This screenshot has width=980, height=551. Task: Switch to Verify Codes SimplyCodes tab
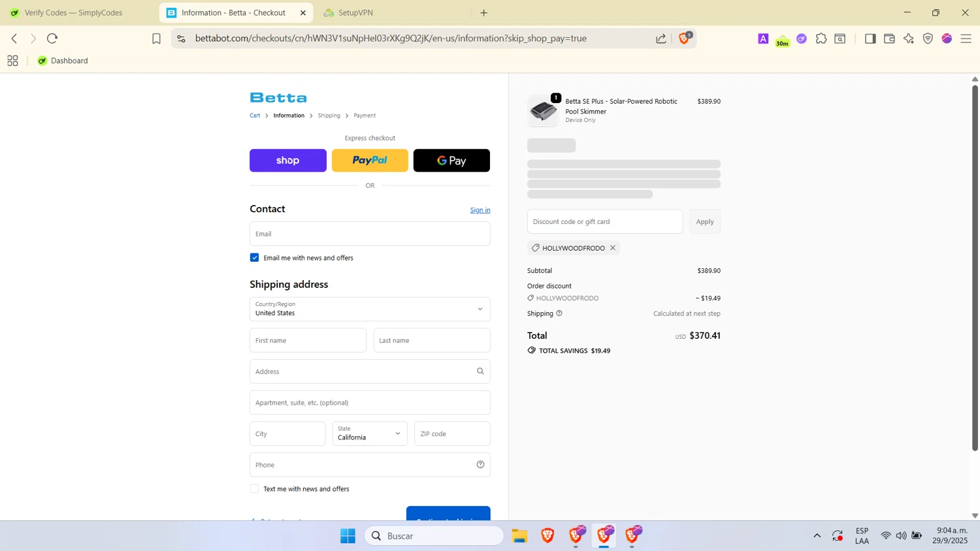[x=73, y=12]
